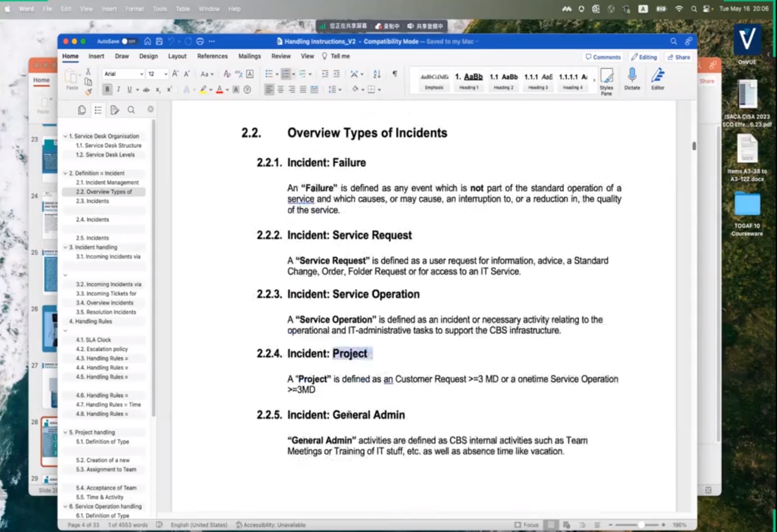Open the Comments pane button
Image resolution: width=777 pixels, height=532 pixels.
(x=603, y=57)
